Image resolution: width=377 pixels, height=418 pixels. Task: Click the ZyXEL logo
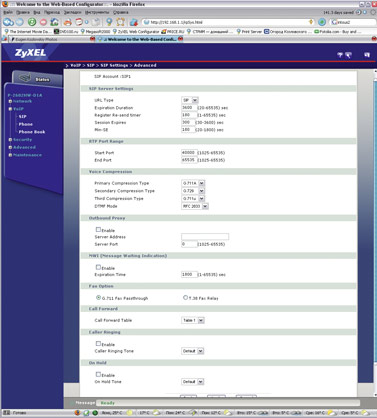click(30, 53)
